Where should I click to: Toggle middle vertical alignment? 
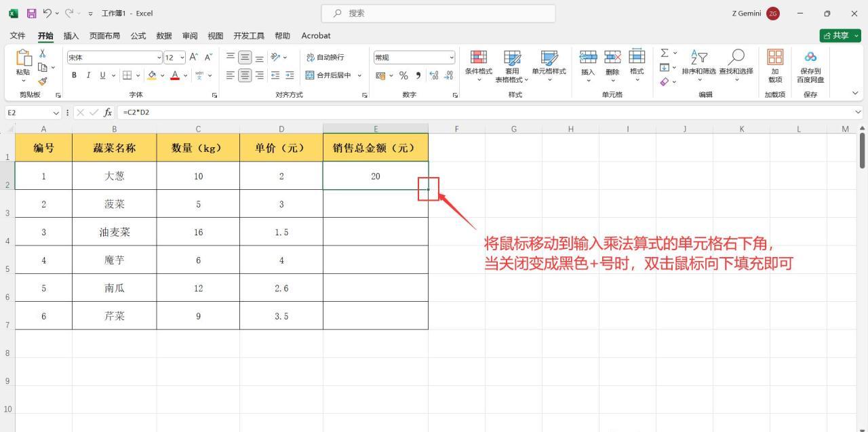(x=245, y=58)
